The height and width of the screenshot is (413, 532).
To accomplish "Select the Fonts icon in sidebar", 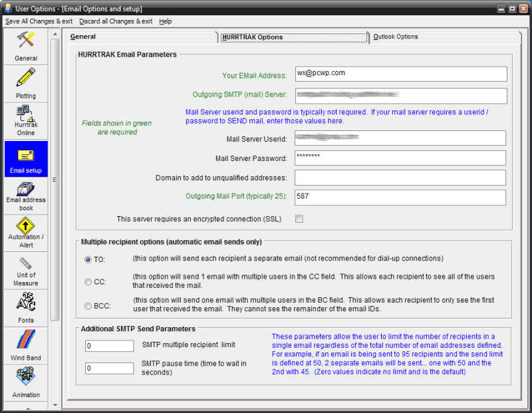I will [x=26, y=307].
